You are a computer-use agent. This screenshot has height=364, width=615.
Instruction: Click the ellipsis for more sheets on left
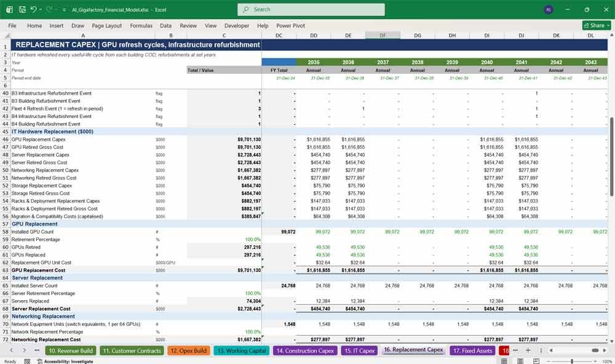pos(37,350)
